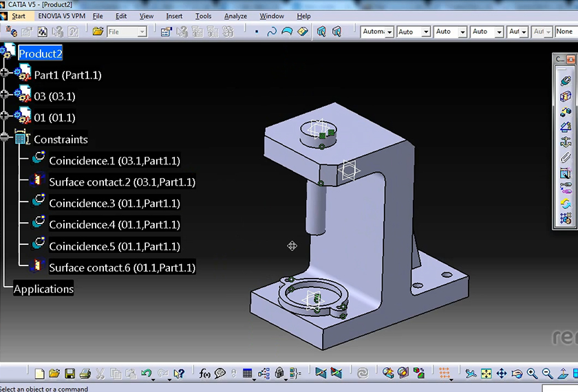Click the Print icon in bottom toolbar
Image resolution: width=578 pixels, height=392 pixels.
pyautogui.click(x=84, y=373)
